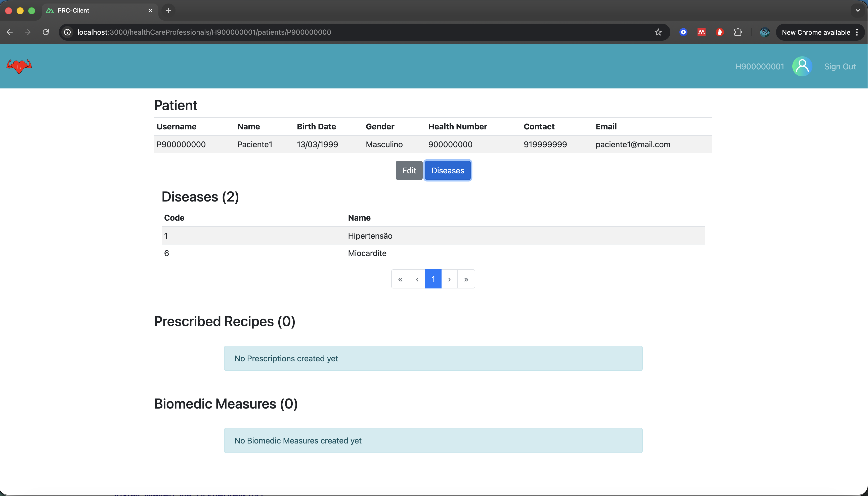Click the red hand blocker extension icon

[x=719, y=32]
